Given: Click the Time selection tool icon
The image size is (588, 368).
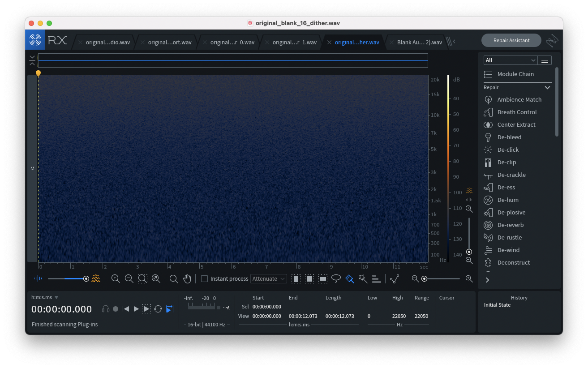Looking at the screenshot, I should coord(296,279).
